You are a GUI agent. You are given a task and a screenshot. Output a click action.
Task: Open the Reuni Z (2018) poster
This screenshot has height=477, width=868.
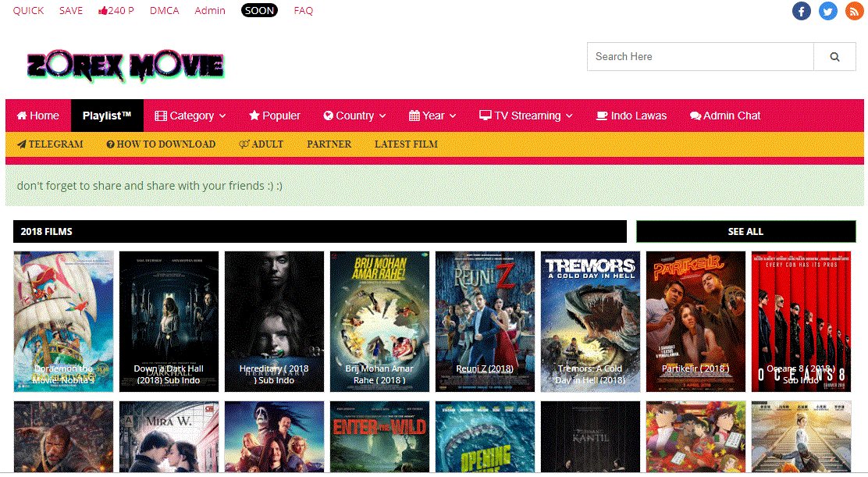coord(485,322)
